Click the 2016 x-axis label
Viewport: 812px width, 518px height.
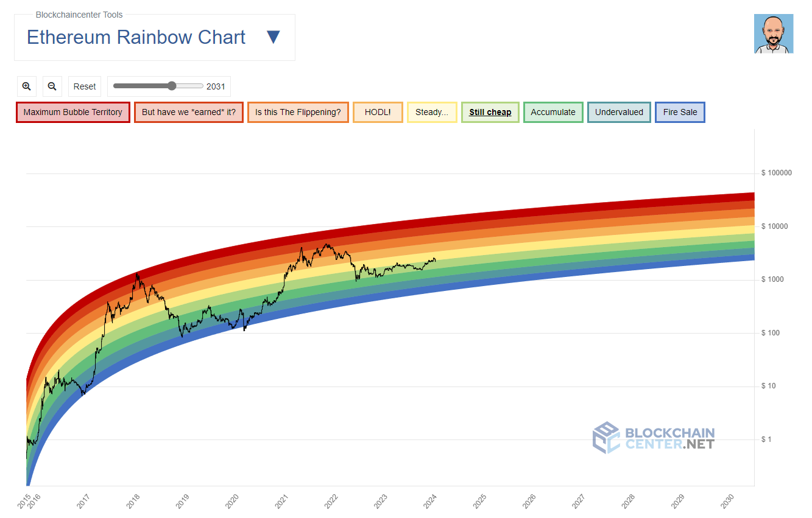[34, 501]
